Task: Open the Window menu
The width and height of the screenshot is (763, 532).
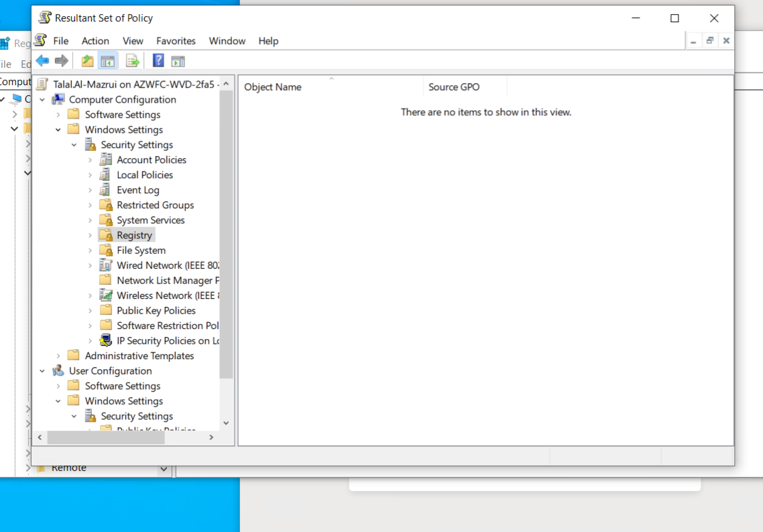Action: tap(227, 41)
